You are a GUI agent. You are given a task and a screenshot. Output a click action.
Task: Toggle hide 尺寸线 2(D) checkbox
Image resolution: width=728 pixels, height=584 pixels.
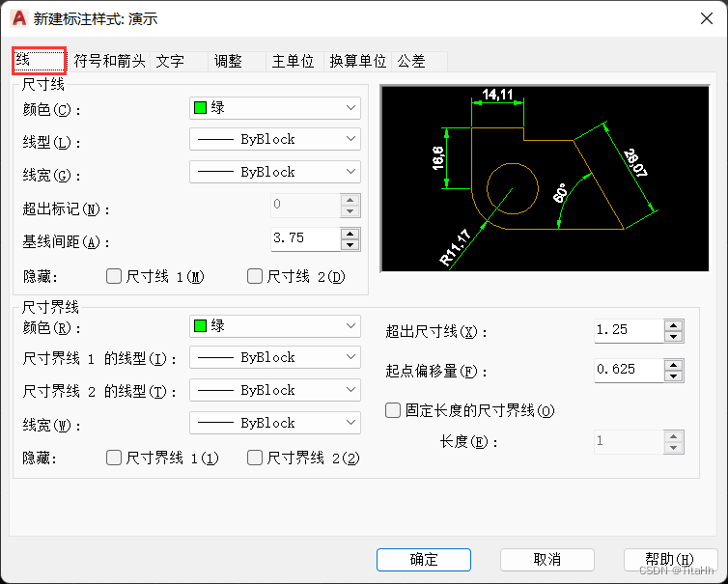255,276
